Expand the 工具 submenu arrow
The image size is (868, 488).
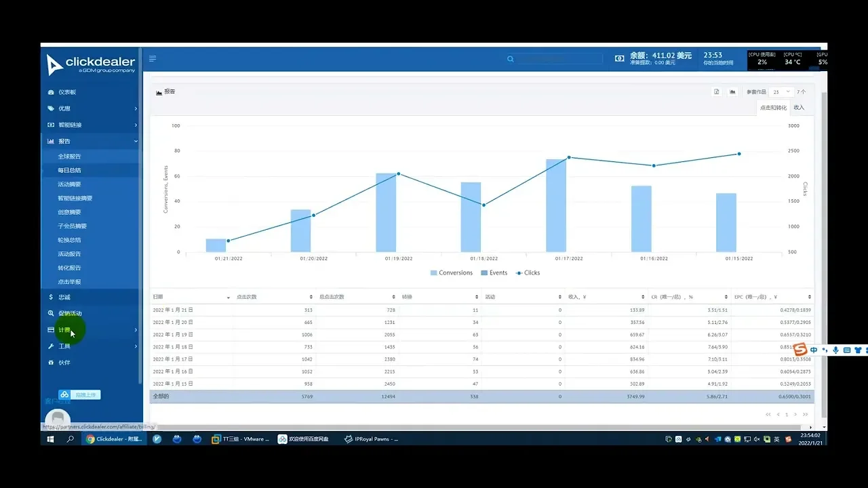tap(136, 346)
